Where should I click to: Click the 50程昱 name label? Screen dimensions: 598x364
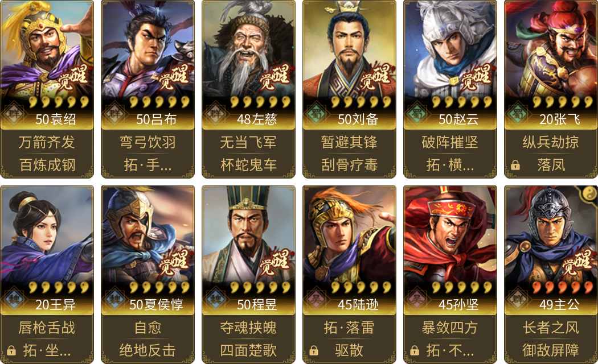257,305
